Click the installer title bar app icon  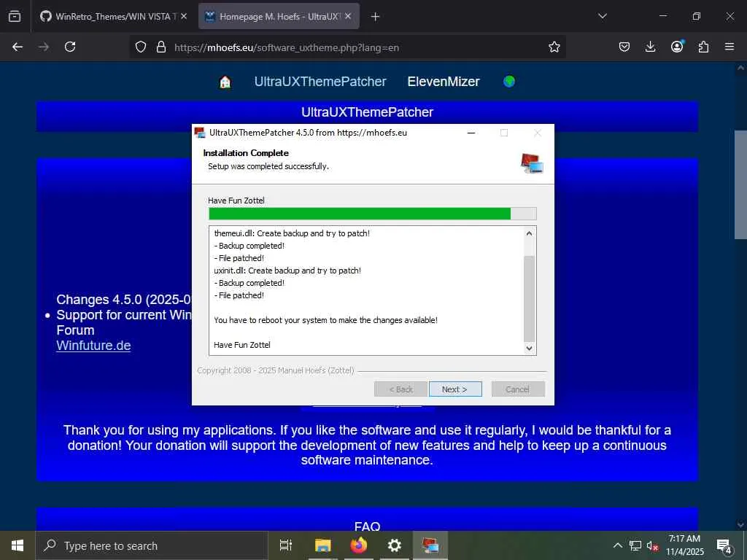[x=200, y=133]
